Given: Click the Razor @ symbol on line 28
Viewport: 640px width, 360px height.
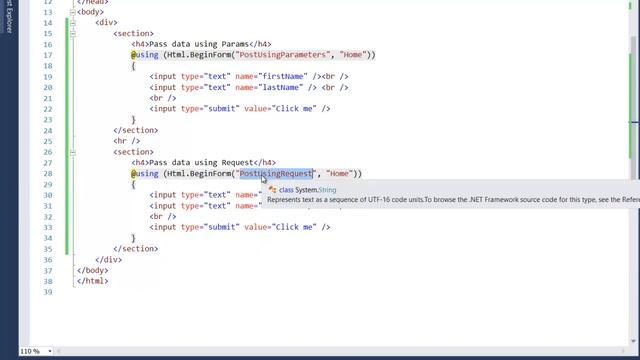Looking at the screenshot, I should point(133,173).
